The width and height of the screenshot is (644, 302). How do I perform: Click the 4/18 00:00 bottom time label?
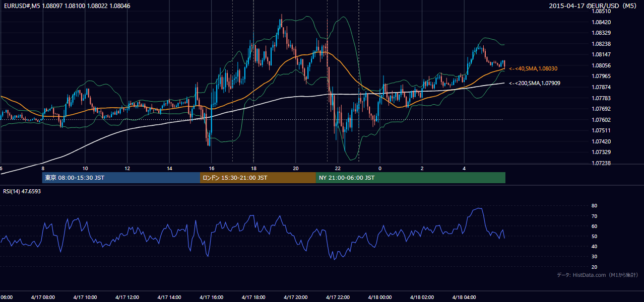(379, 297)
